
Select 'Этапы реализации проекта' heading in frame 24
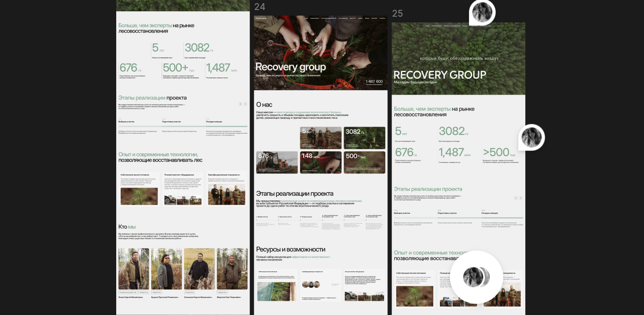click(x=295, y=194)
